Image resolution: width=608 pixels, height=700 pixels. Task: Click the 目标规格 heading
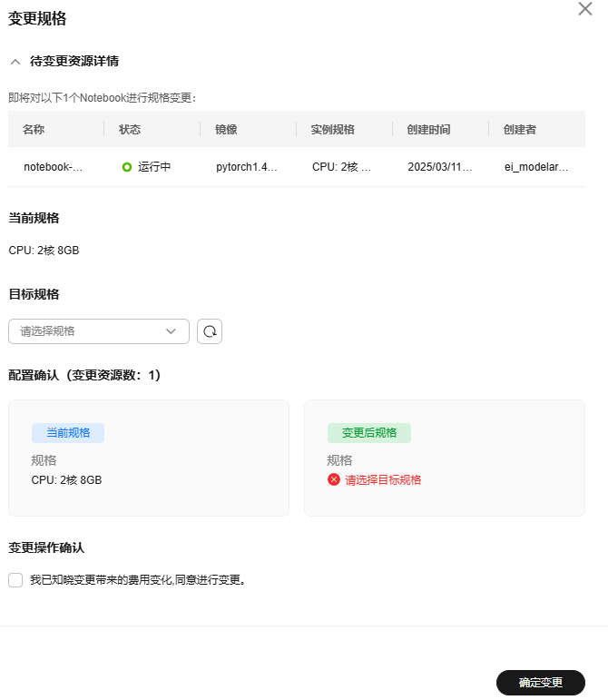(34, 294)
